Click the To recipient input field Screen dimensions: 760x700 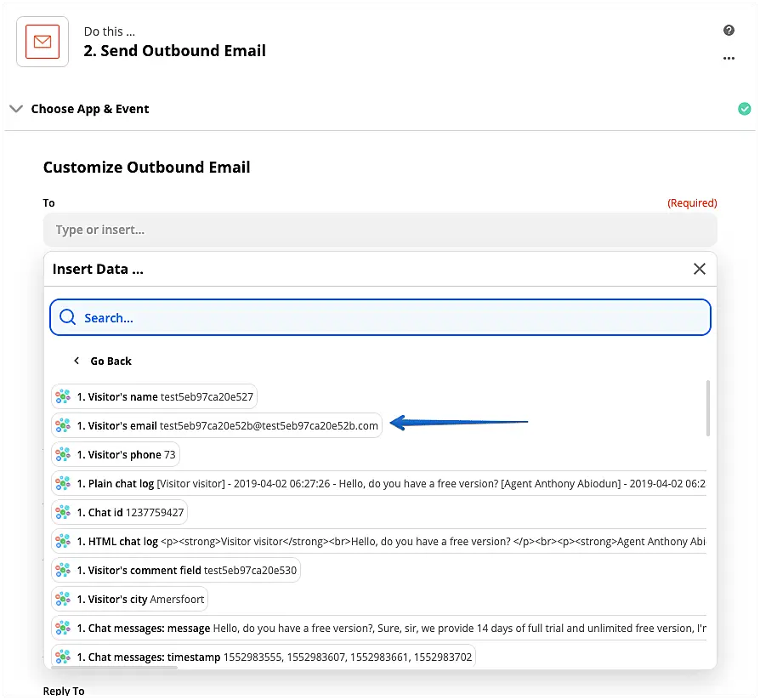click(379, 230)
